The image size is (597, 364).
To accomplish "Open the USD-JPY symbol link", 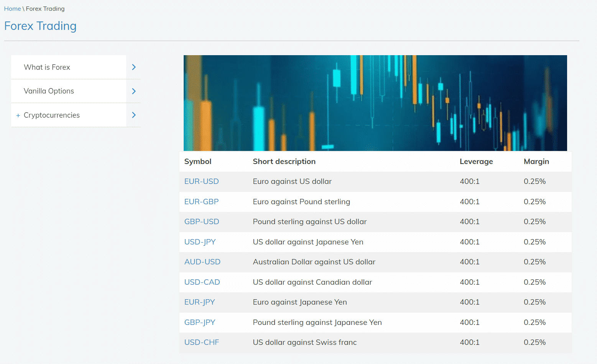I will 200,242.
